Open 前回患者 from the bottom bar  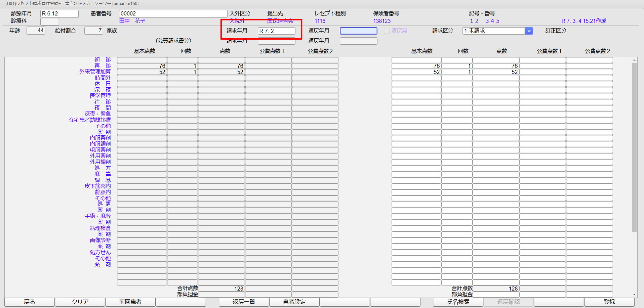[130, 302]
